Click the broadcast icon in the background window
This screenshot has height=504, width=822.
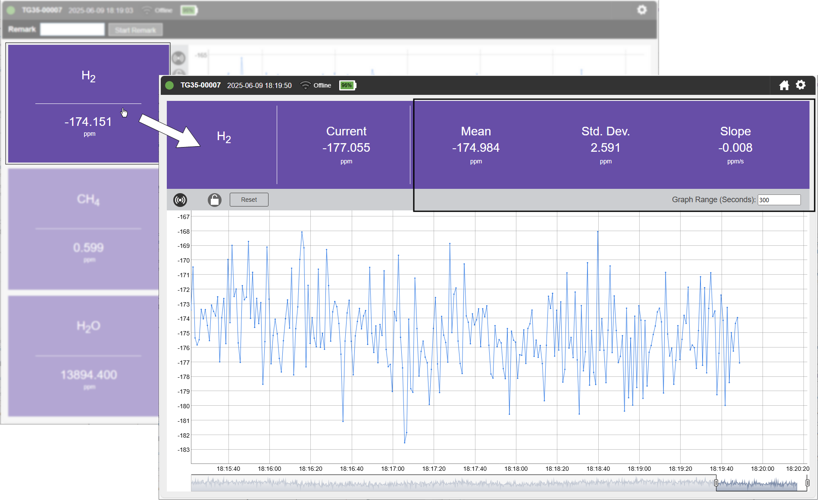pyautogui.click(x=178, y=58)
